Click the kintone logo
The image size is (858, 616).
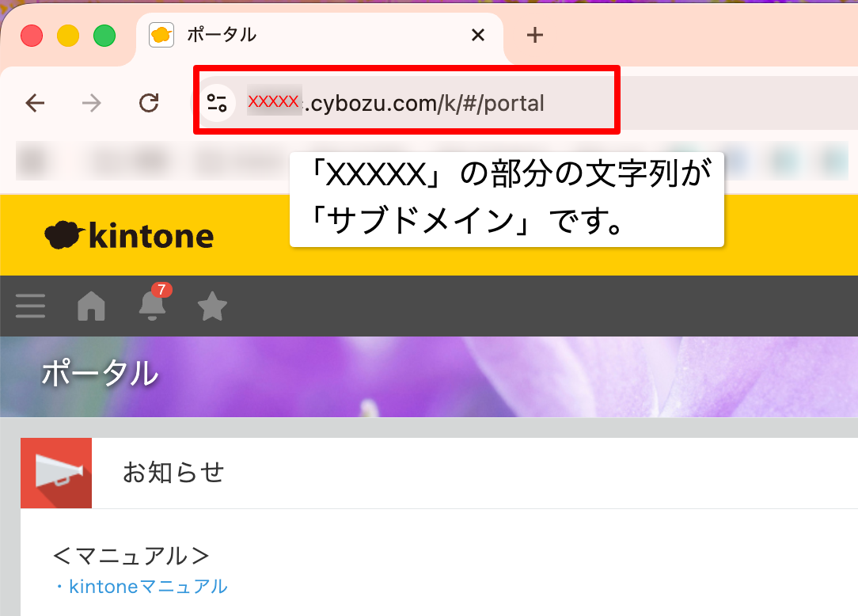[x=129, y=235]
